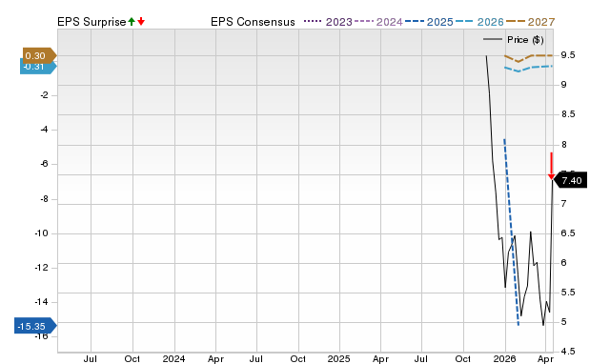This screenshot has width=610, height=364.
Task: Click the -15.35 value tag
Action: click(x=35, y=326)
